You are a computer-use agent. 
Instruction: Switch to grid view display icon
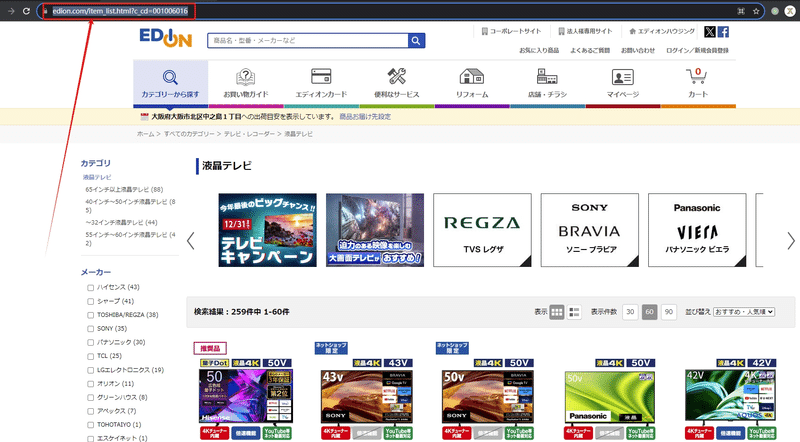[x=557, y=311]
